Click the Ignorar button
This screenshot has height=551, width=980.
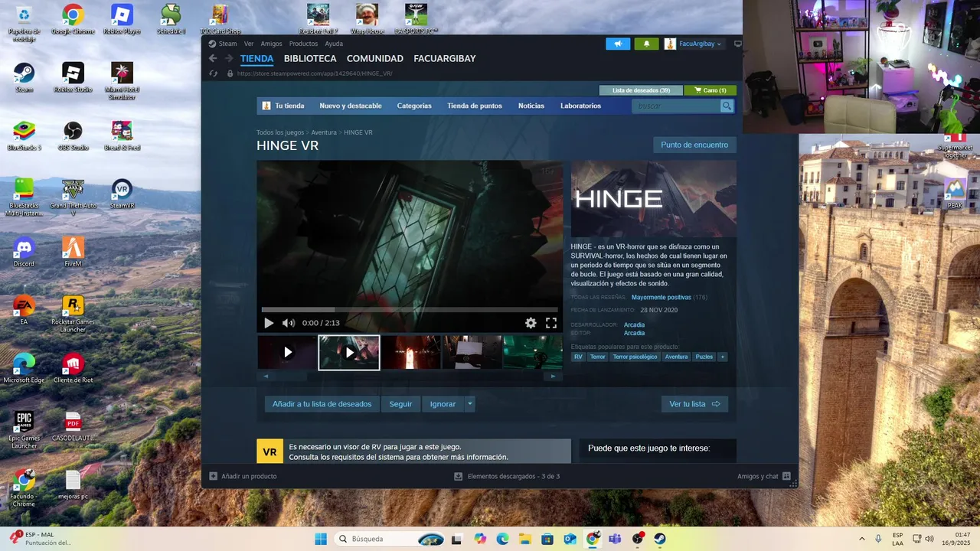coord(443,404)
